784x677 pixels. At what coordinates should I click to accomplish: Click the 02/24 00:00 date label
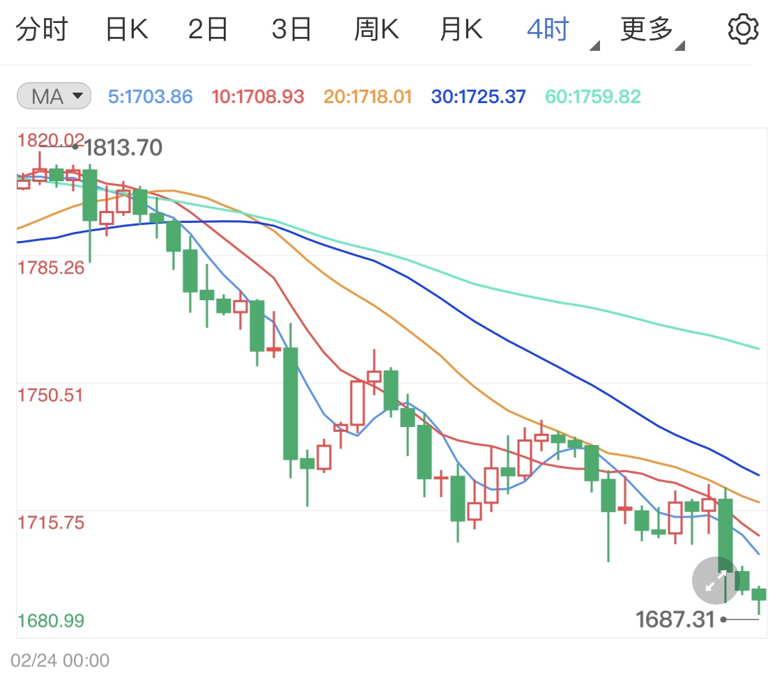60,660
